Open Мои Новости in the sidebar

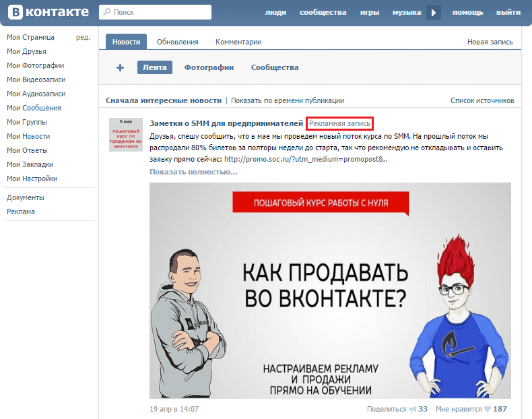click(x=28, y=136)
